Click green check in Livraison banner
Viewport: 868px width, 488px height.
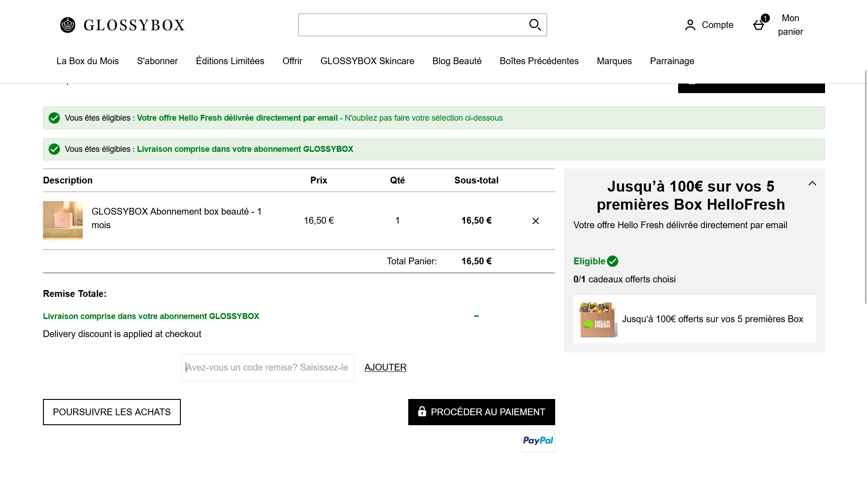click(54, 149)
